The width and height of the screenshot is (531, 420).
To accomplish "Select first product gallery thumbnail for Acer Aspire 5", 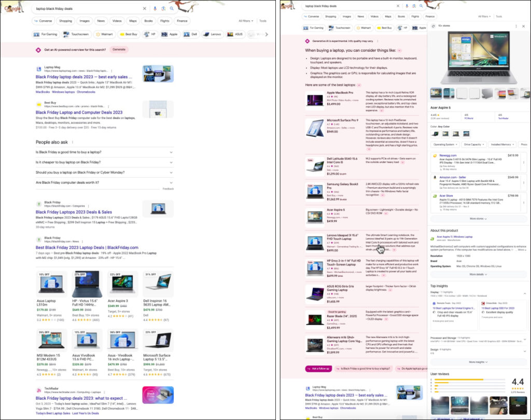I will click(x=436, y=93).
